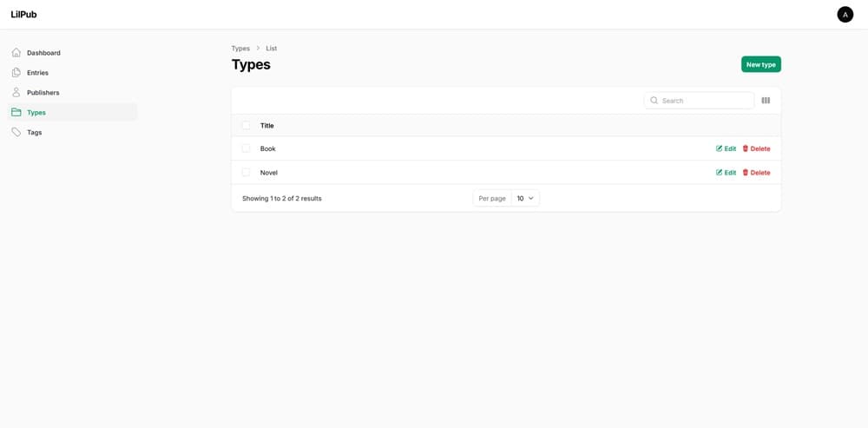Toggle table columns icon beside search
Image resolution: width=868 pixels, height=428 pixels.
(x=766, y=101)
